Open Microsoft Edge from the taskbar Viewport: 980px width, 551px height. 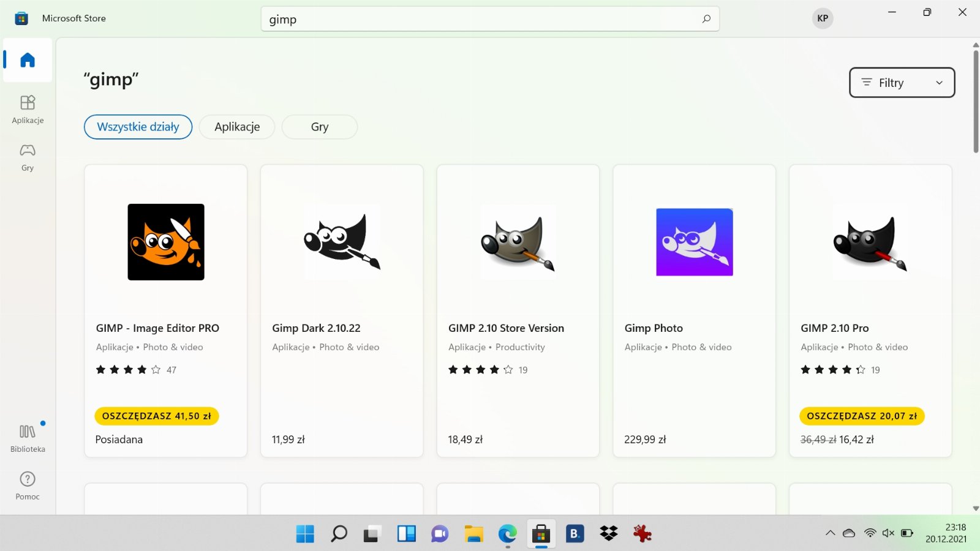pos(507,534)
